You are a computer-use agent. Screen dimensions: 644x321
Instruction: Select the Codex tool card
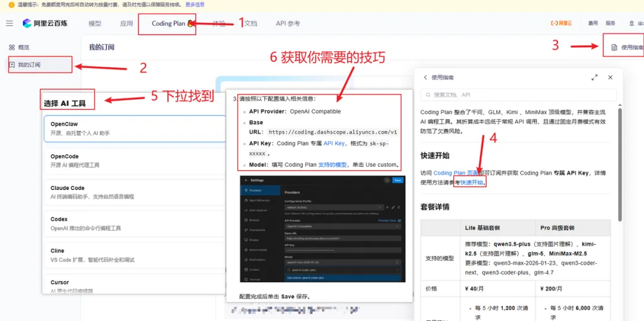coord(135,223)
